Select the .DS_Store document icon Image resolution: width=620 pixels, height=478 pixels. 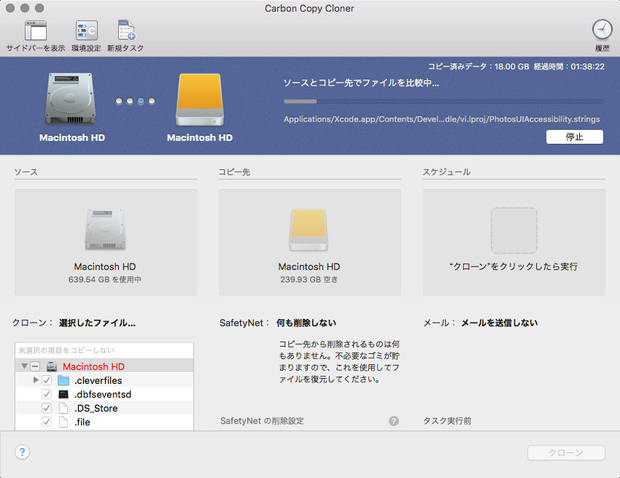[63, 408]
